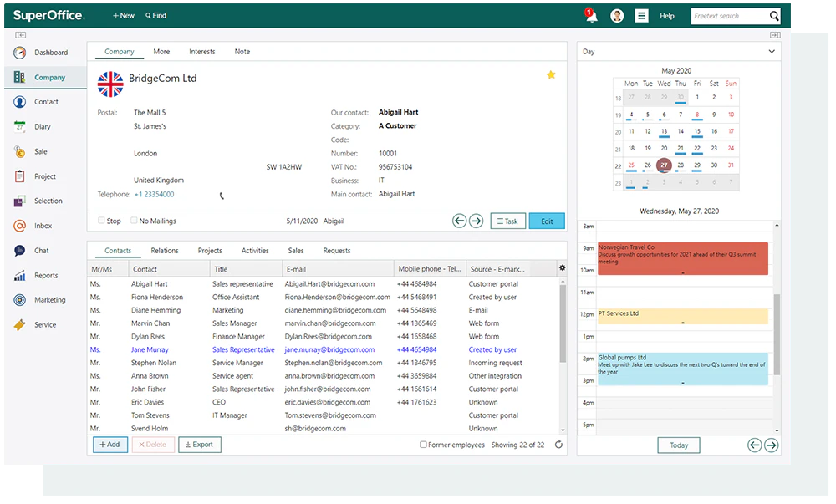This screenshot has width=836, height=504.
Task: Go to previous company with left arrow
Action: [x=459, y=221]
